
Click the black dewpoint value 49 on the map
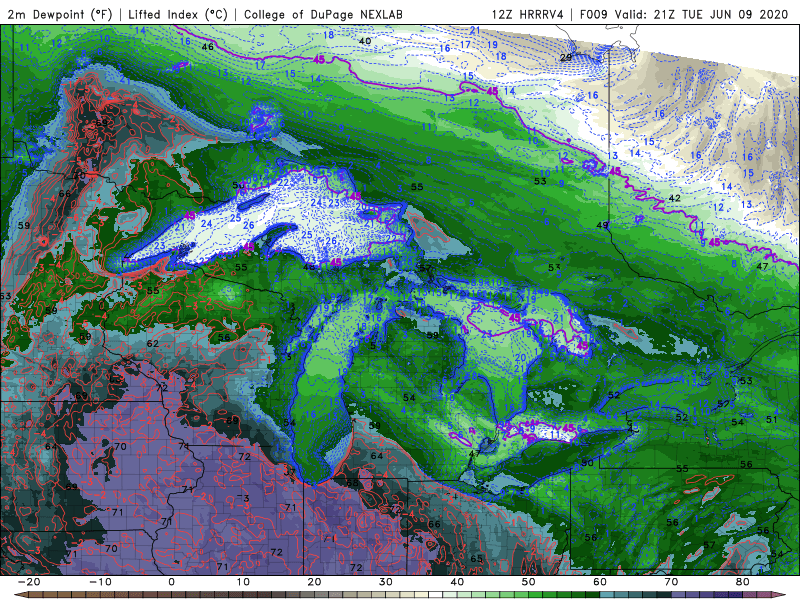coord(603,225)
